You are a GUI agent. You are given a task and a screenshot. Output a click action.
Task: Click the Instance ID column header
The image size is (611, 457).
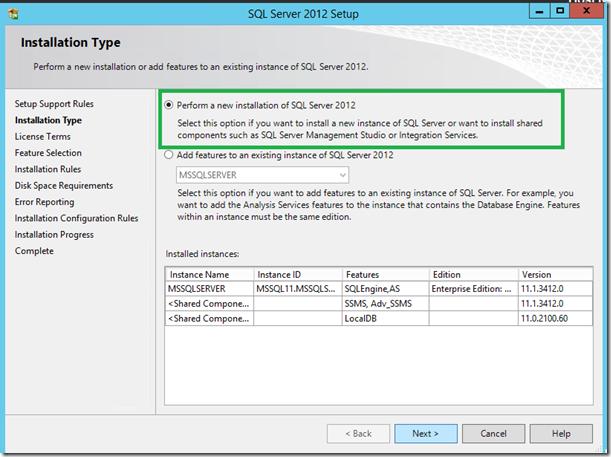point(298,274)
